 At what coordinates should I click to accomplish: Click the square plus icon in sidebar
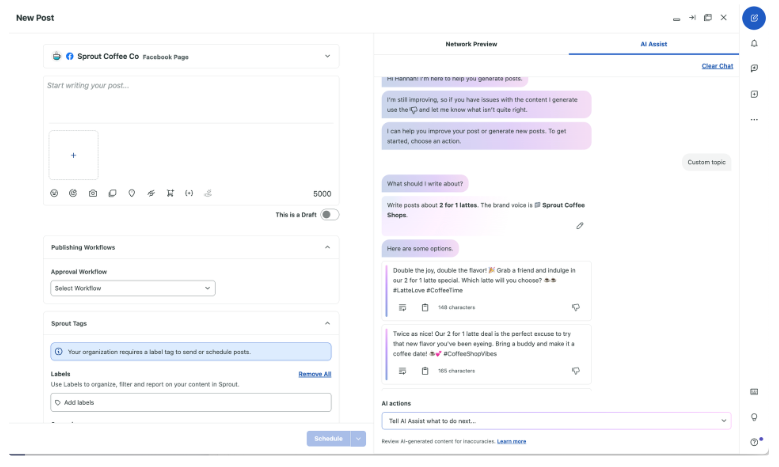[x=754, y=94]
